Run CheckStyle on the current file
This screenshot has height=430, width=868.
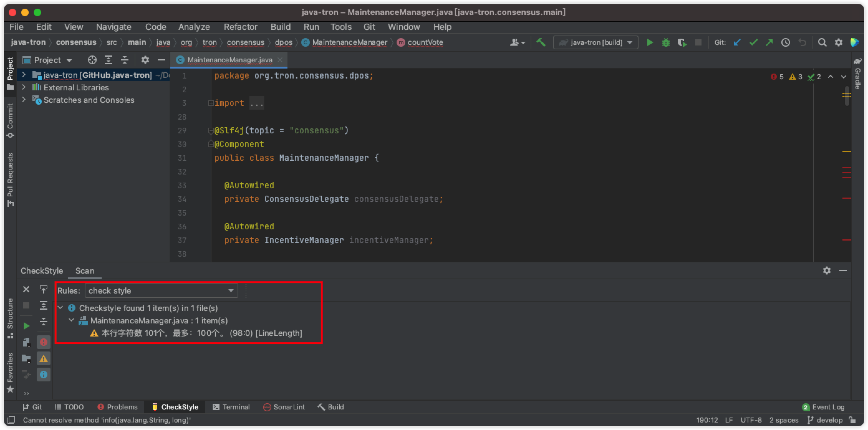click(x=26, y=326)
